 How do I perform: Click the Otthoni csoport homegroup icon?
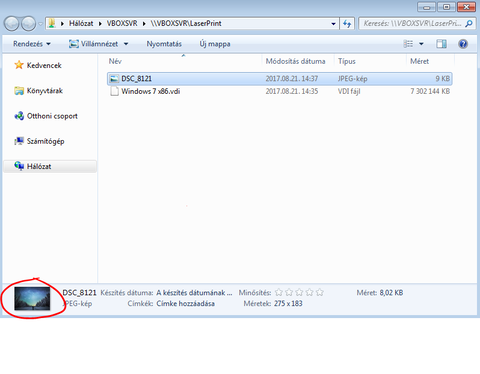coord(19,116)
